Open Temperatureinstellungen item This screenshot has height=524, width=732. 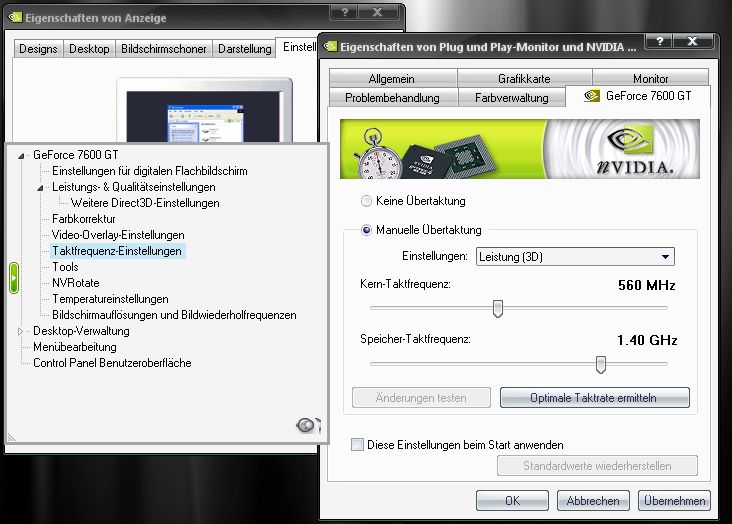click(x=110, y=298)
